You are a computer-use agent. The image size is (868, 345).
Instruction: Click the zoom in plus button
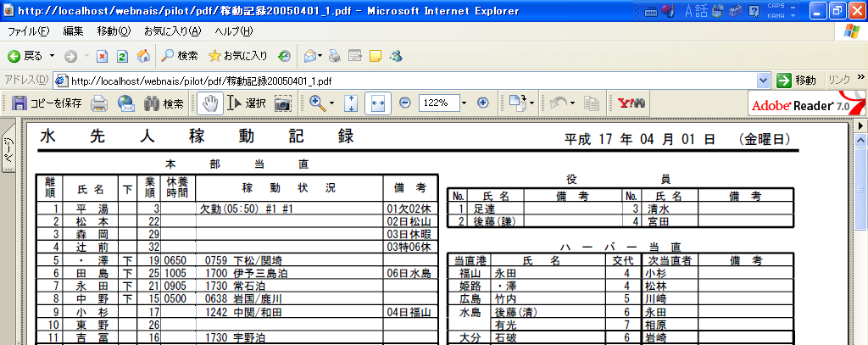click(483, 103)
